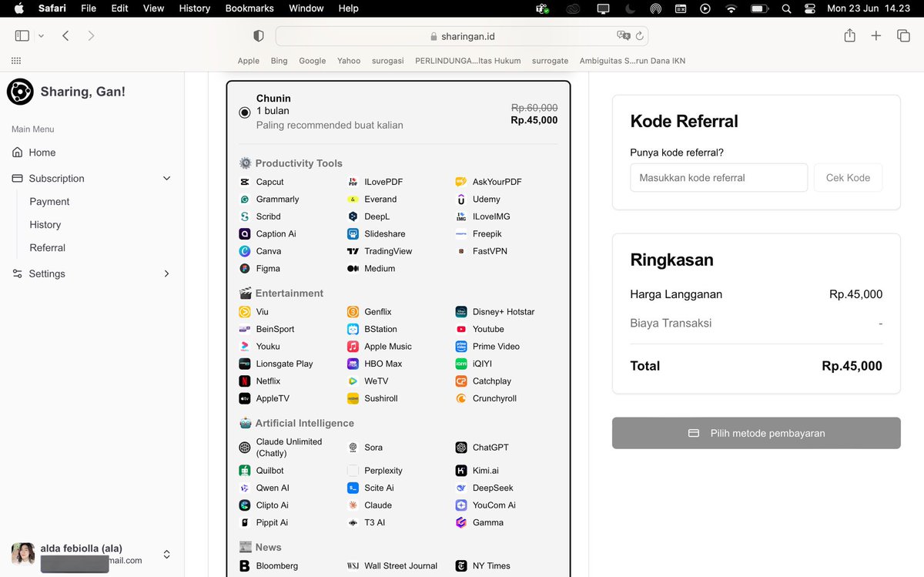Go back with Safari back arrow

coord(65,35)
